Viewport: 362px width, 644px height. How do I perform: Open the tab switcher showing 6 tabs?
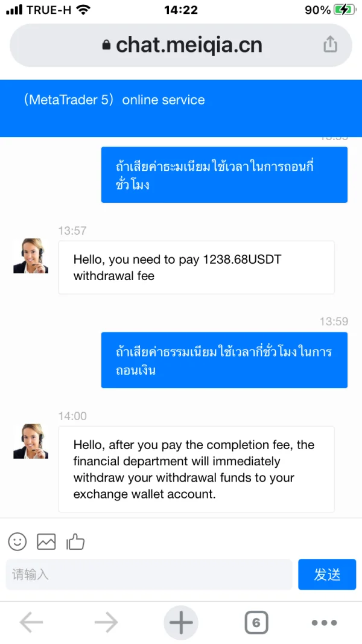(x=256, y=622)
